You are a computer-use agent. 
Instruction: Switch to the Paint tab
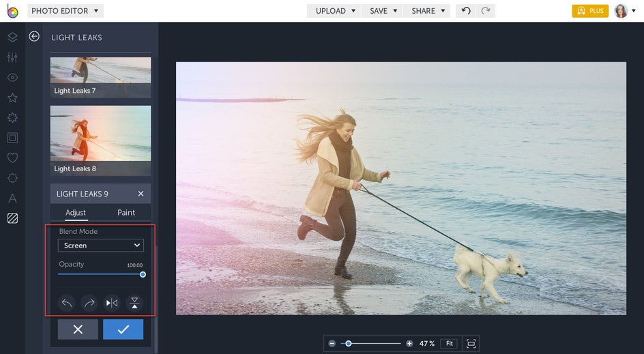click(126, 213)
